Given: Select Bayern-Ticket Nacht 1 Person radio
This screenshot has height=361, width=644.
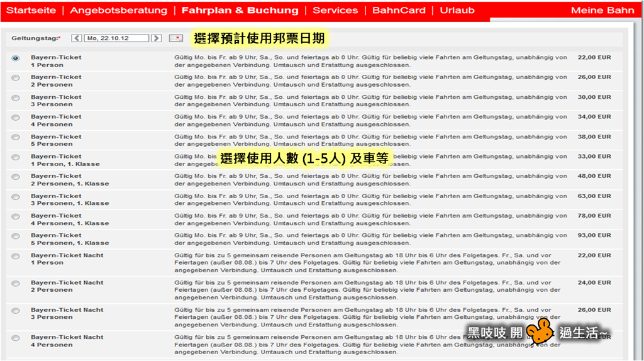Looking at the screenshot, I should 16,256.
